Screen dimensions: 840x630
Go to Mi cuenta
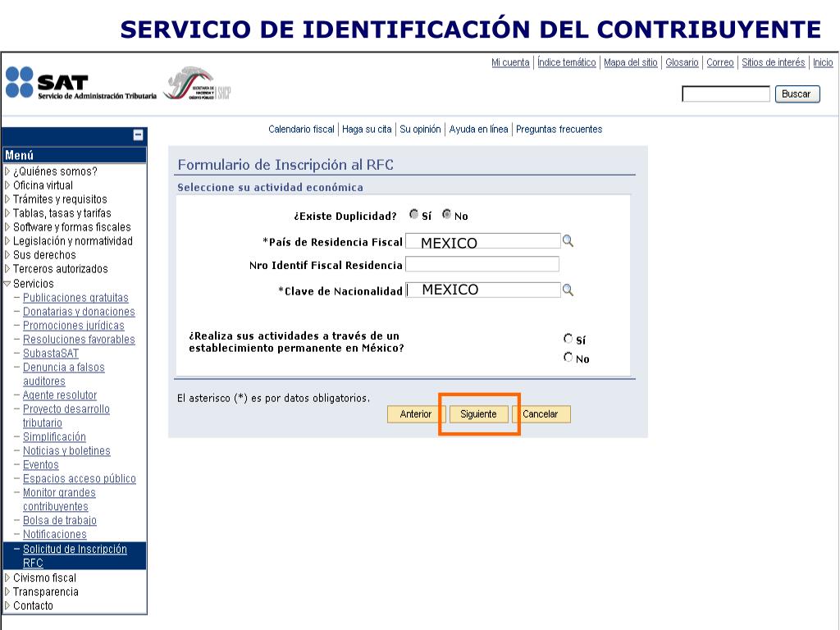tap(510, 62)
